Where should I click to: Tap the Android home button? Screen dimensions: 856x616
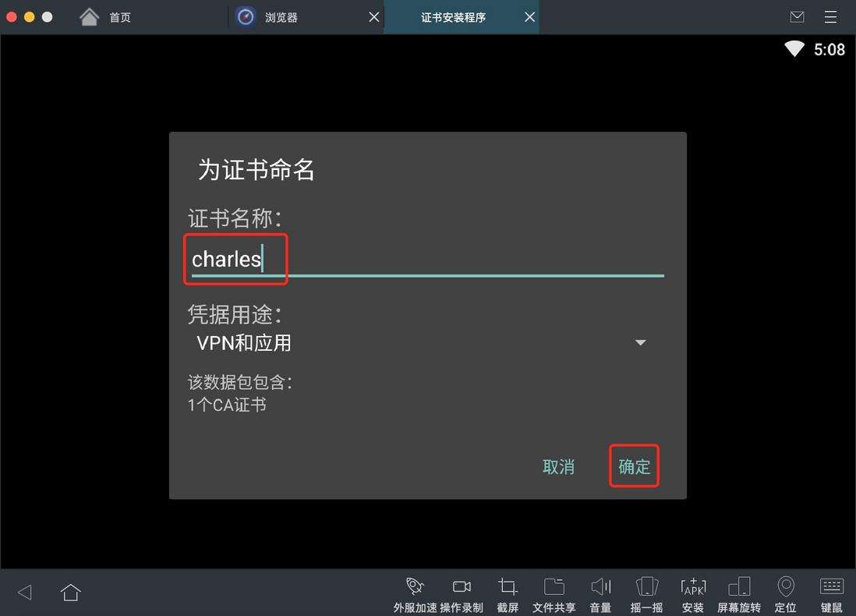pyautogui.click(x=70, y=592)
